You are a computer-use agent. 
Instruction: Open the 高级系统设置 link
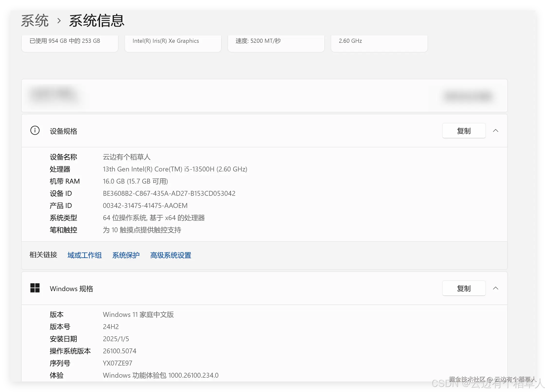tap(171, 255)
